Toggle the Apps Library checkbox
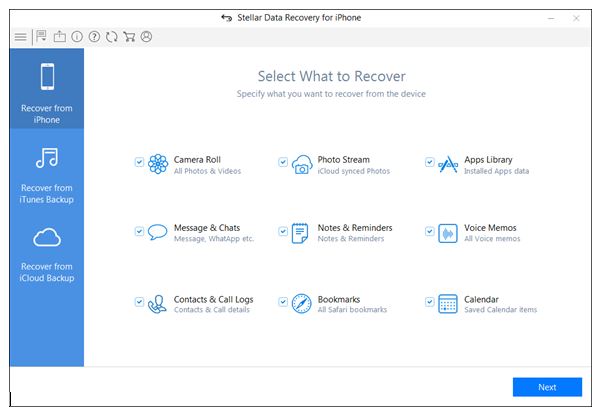The image size is (599, 415). tap(430, 162)
